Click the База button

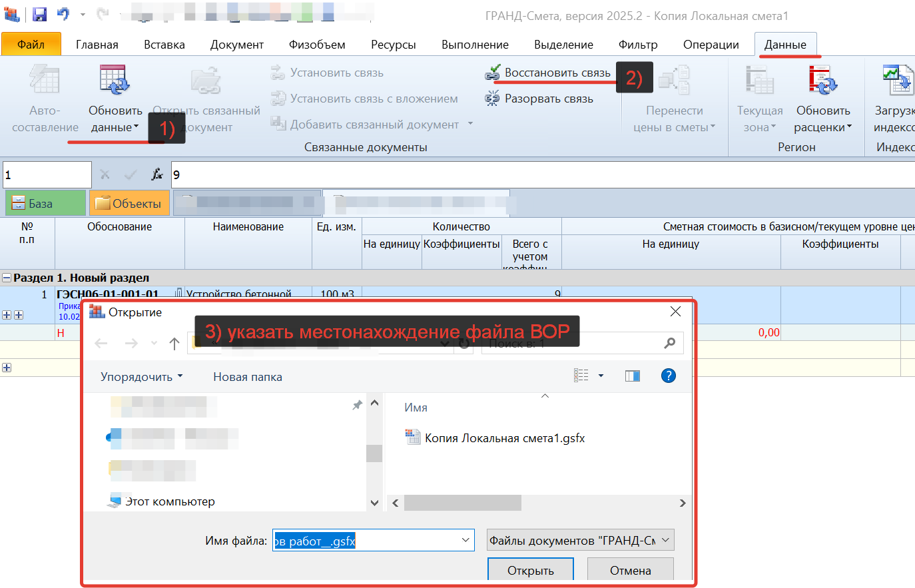point(45,203)
